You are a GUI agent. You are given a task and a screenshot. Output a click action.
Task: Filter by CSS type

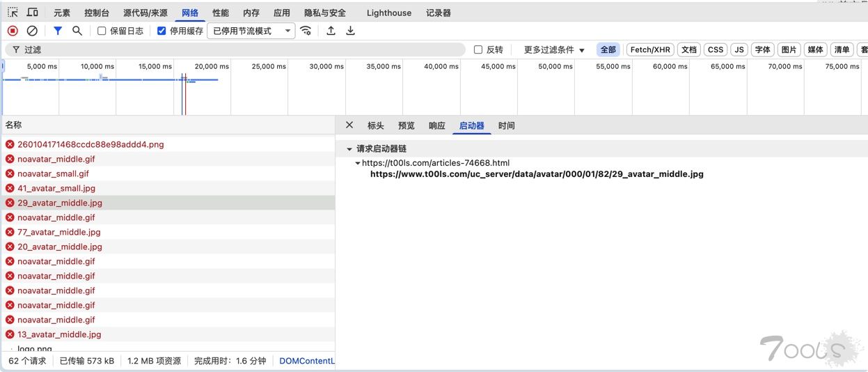tap(716, 49)
